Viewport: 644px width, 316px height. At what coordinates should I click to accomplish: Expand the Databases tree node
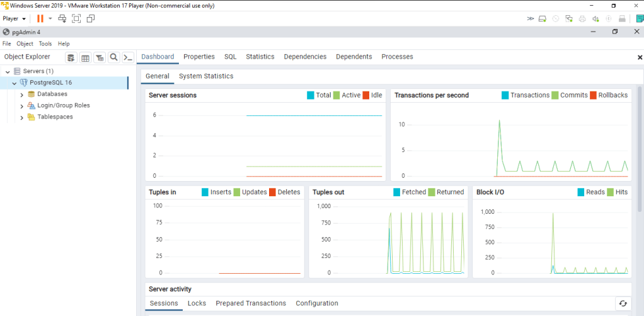pos(22,95)
